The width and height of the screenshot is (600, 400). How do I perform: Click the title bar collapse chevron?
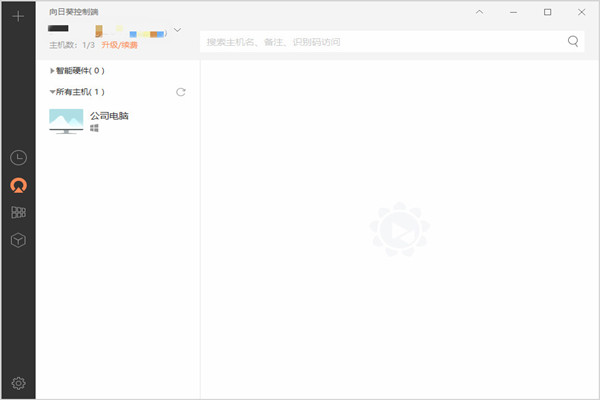click(x=479, y=12)
